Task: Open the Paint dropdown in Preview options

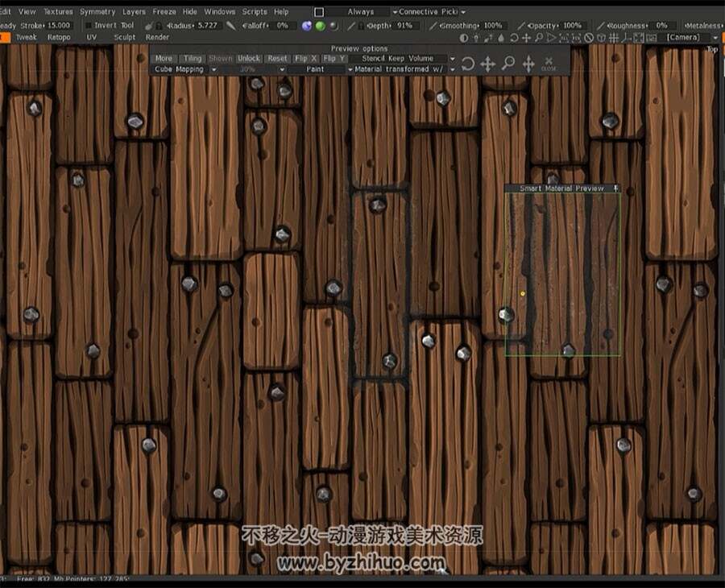Action: (320, 69)
